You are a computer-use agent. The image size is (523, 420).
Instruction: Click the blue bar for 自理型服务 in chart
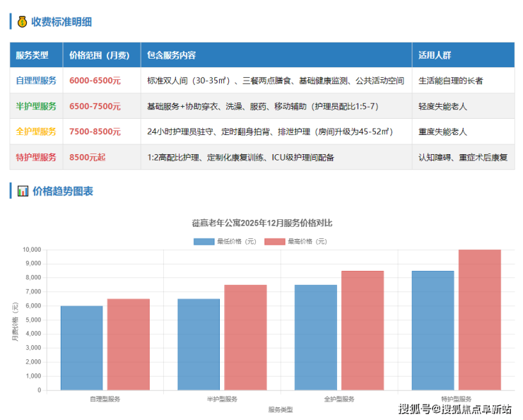(x=81, y=348)
